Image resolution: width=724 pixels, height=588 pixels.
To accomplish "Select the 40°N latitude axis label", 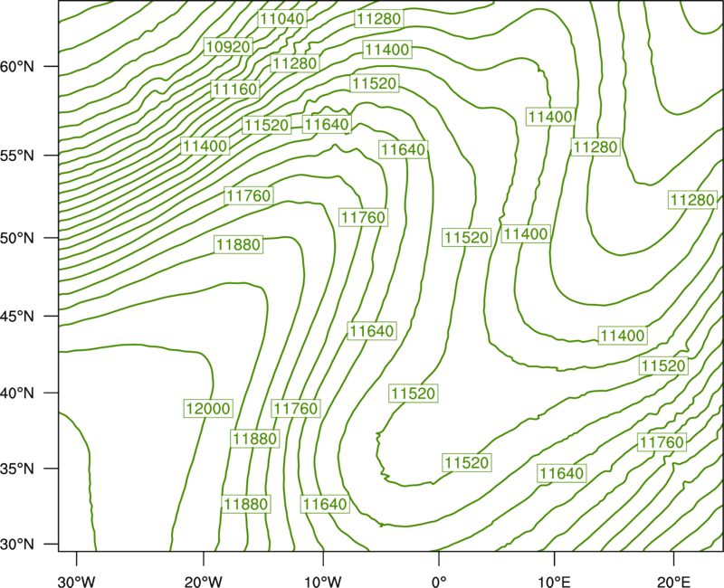I will (16, 394).
